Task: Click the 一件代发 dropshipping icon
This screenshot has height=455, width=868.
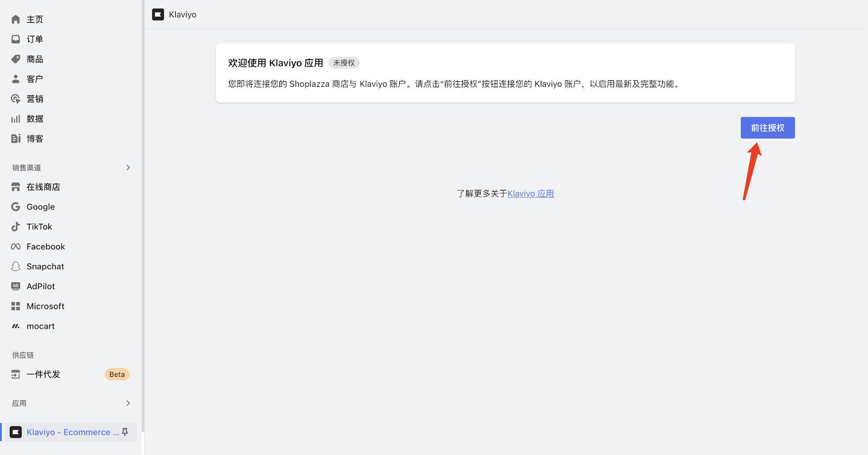Action: 16,374
